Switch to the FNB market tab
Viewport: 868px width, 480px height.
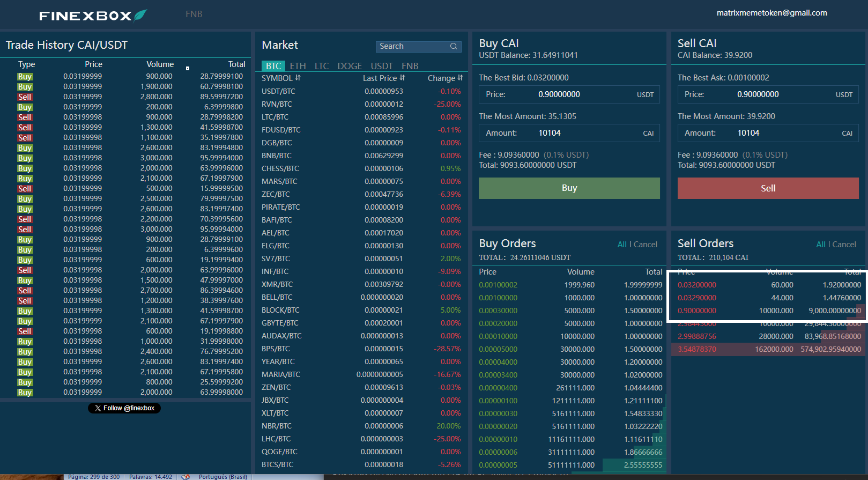click(410, 66)
